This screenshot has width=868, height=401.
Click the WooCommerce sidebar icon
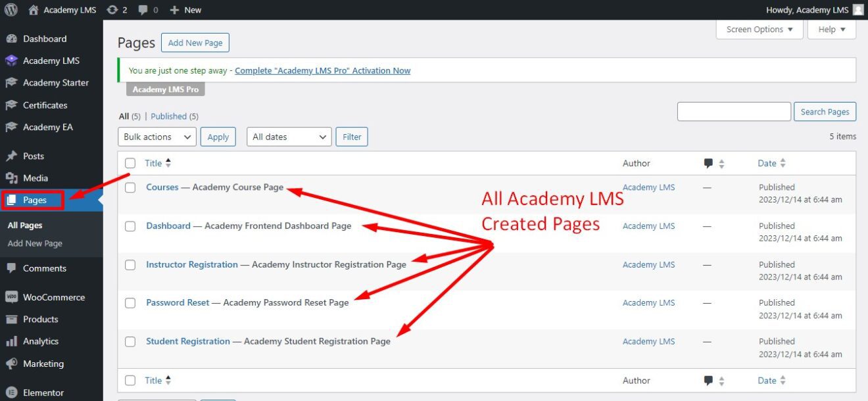pyautogui.click(x=11, y=297)
